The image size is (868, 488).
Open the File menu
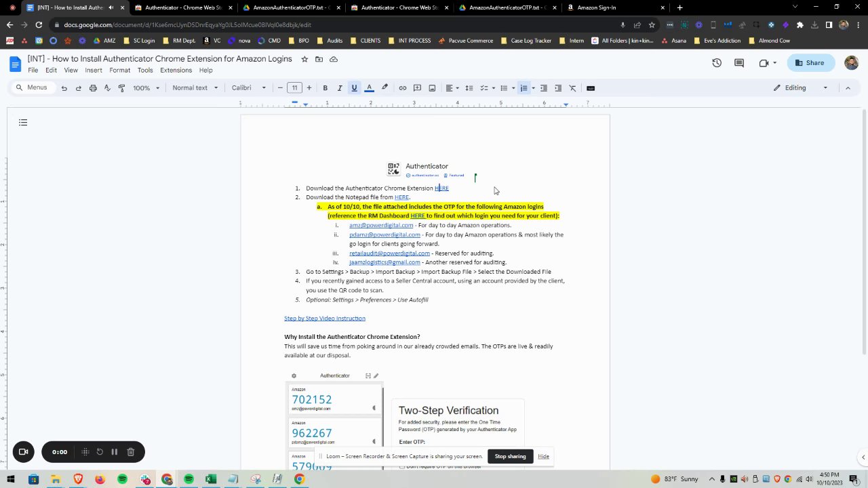pyautogui.click(x=33, y=70)
